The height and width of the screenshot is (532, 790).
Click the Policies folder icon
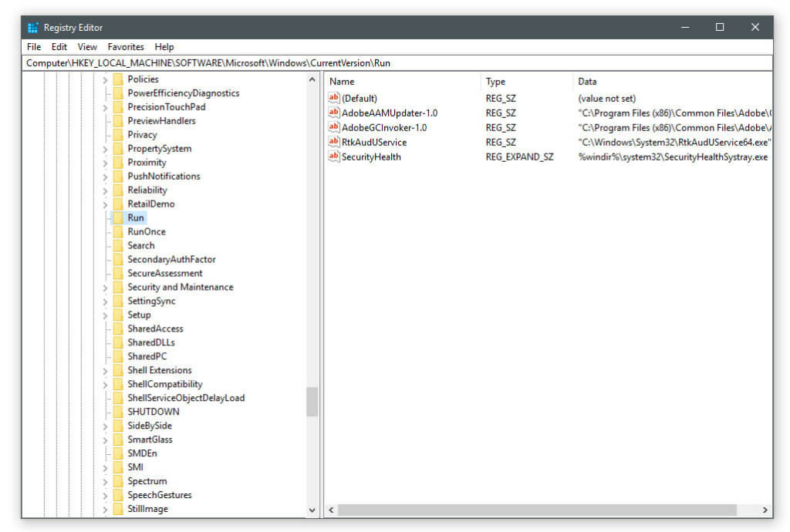click(x=118, y=79)
